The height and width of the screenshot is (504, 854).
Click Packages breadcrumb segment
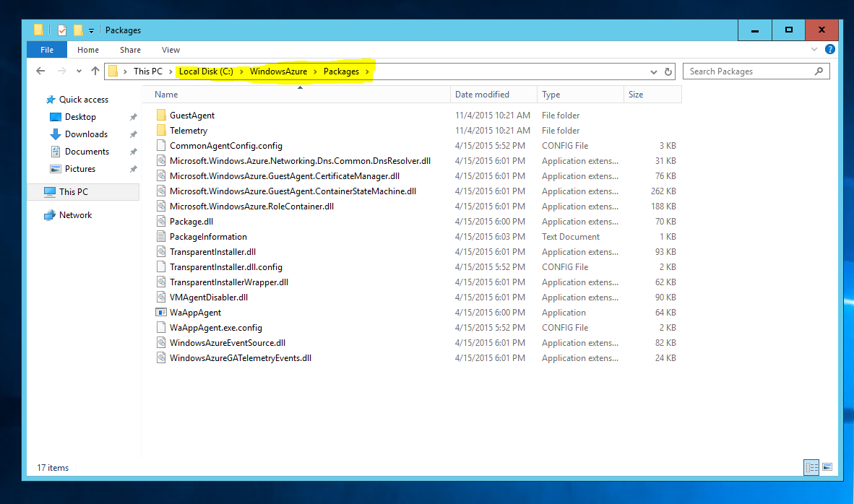tap(342, 71)
